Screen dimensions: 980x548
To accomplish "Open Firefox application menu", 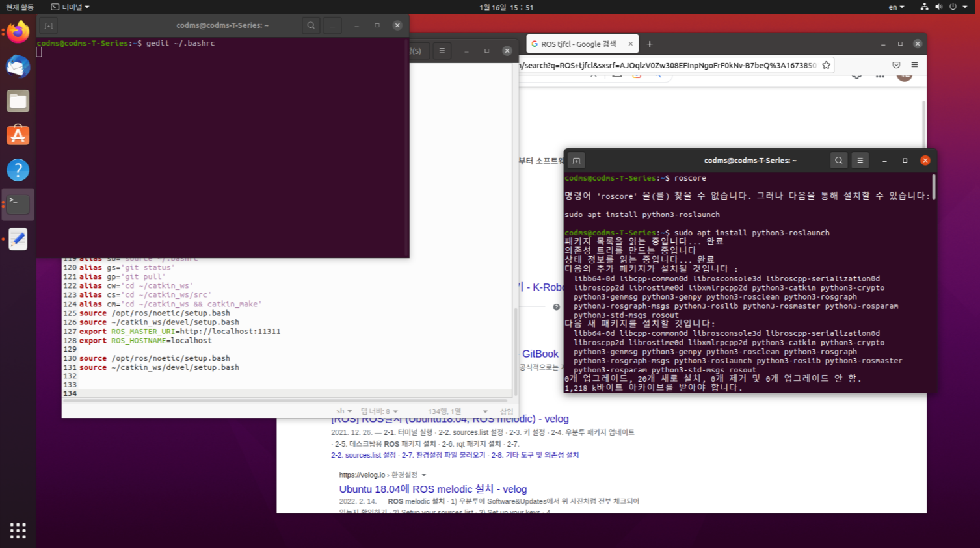I will click(x=914, y=65).
